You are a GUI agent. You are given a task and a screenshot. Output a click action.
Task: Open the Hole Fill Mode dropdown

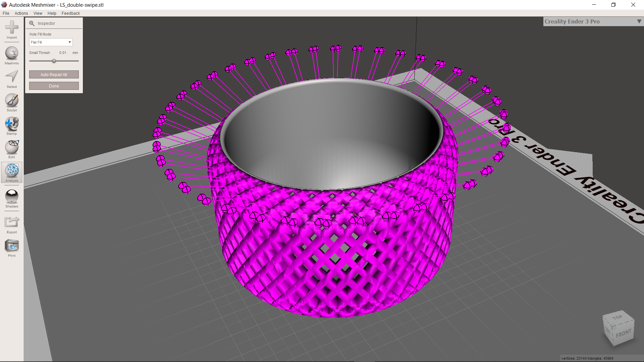click(51, 42)
